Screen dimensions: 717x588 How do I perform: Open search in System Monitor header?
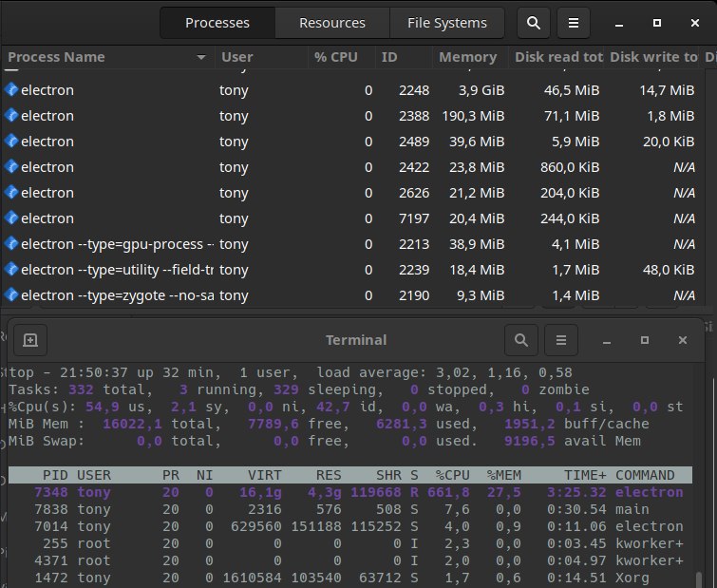pyautogui.click(x=534, y=23)
